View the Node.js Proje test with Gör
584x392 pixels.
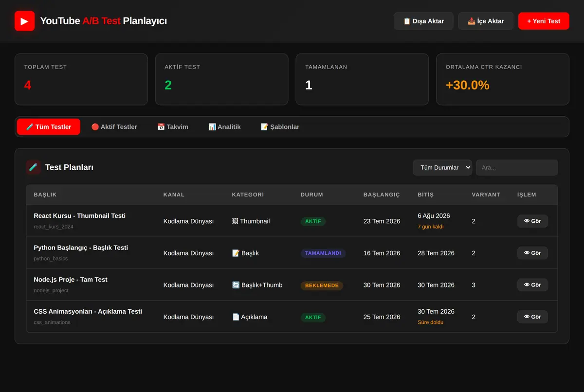pos(532,285)
